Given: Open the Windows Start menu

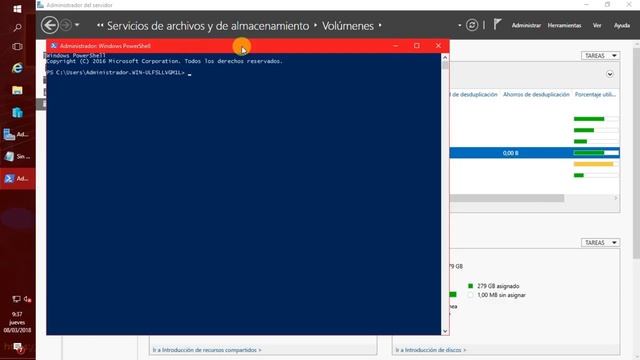Looking at the screenshot, I should pyautogui.click(x=17, y=9).
